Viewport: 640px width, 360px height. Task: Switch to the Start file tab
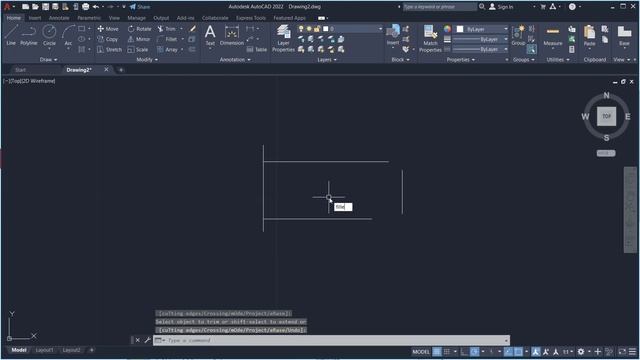tap(20, 70)
